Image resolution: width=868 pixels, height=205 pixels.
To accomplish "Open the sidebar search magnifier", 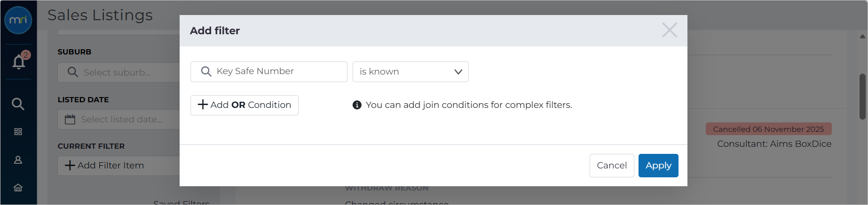I will (x=18, y=104).
